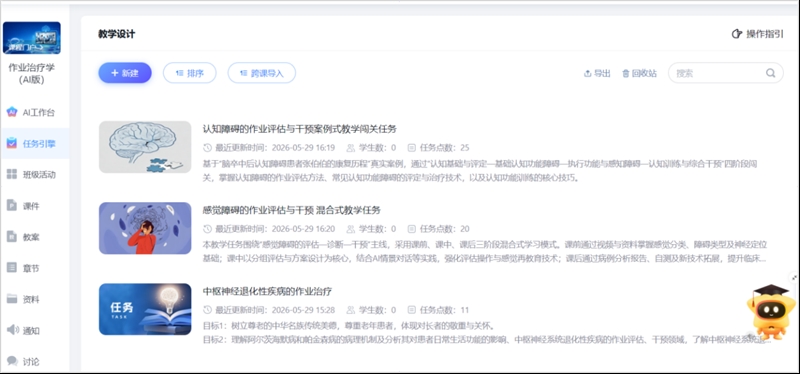Click 任务点数：25 text
Image resolution: width=800 pixels, height=374 pixels.
[444, 148]
